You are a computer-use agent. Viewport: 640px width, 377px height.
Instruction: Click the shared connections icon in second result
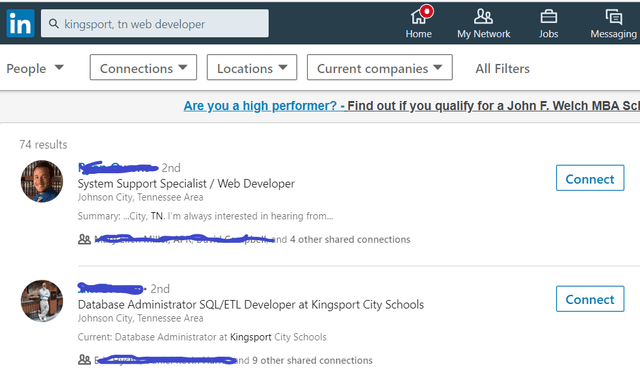84,360
